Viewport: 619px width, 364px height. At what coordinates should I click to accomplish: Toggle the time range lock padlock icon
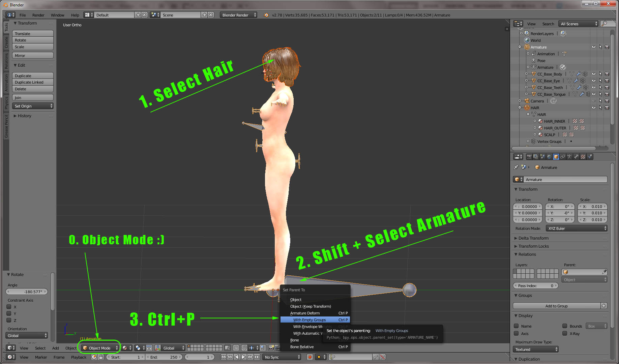tap(101, 357)
